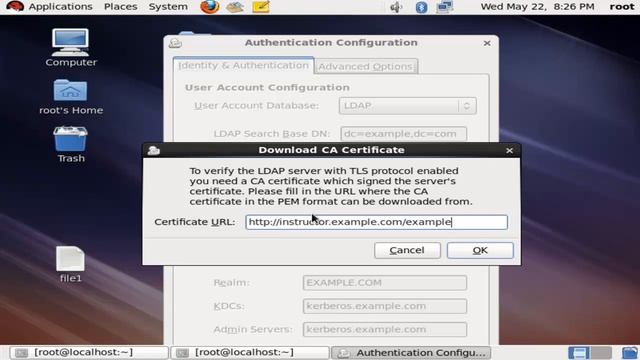The image size is (640, 360).
Task: Click the root user label
Action: [x=622, y=7]
